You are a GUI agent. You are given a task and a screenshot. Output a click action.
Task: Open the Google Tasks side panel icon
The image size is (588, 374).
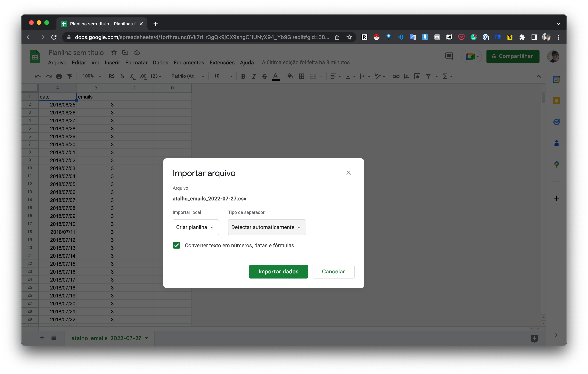(x=556, y=122)
